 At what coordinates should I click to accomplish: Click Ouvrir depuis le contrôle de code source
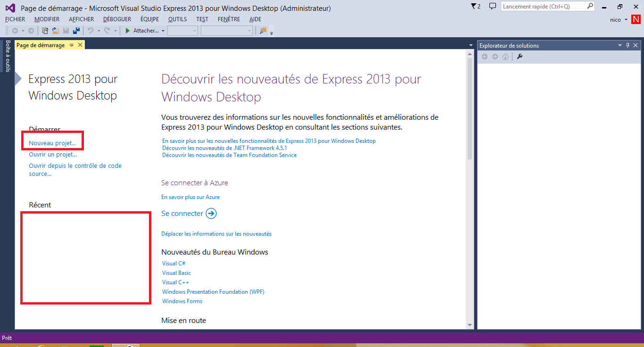tap(75, 170)
